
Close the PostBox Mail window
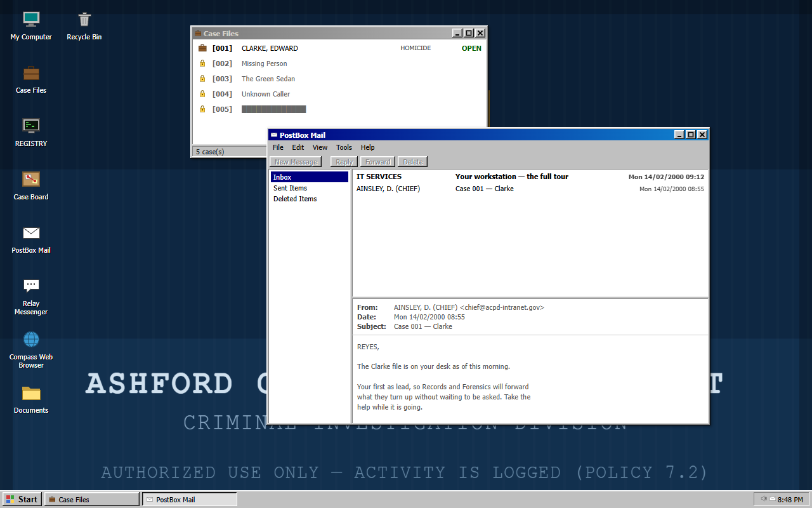702,135
